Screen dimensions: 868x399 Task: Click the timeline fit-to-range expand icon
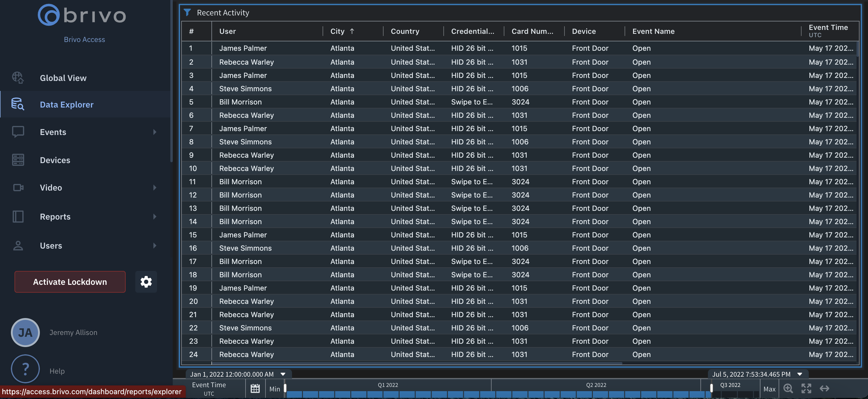click(x=806, y=388)
